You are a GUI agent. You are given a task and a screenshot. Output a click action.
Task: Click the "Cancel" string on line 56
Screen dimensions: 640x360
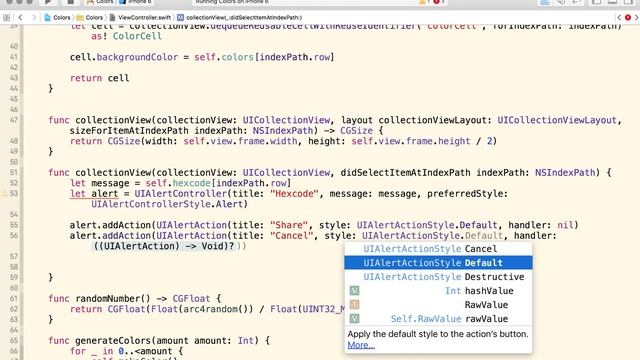[291, 236]
